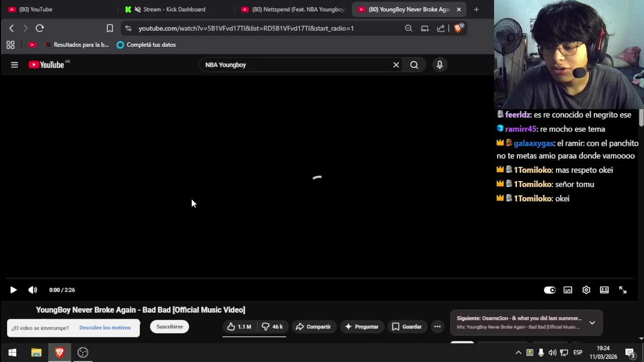Click the chat overlay scrollbar
This screenshot has width=644, height=362.
pos(641,117)
